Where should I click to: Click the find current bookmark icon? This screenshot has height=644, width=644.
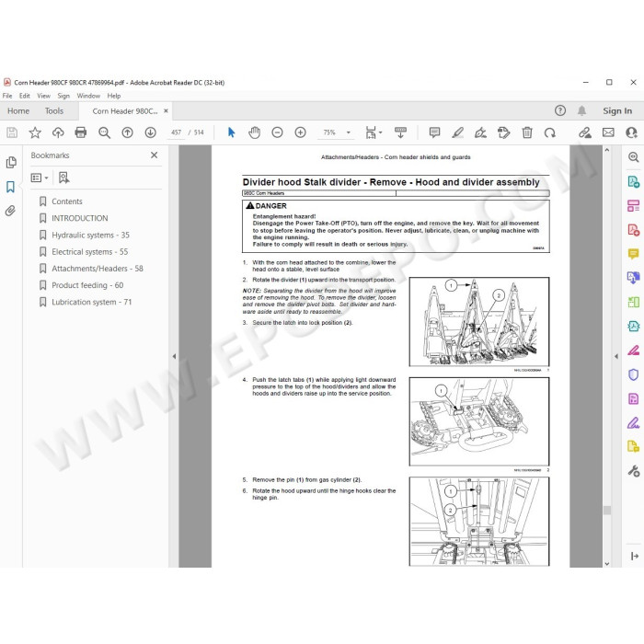coord(63,178)
